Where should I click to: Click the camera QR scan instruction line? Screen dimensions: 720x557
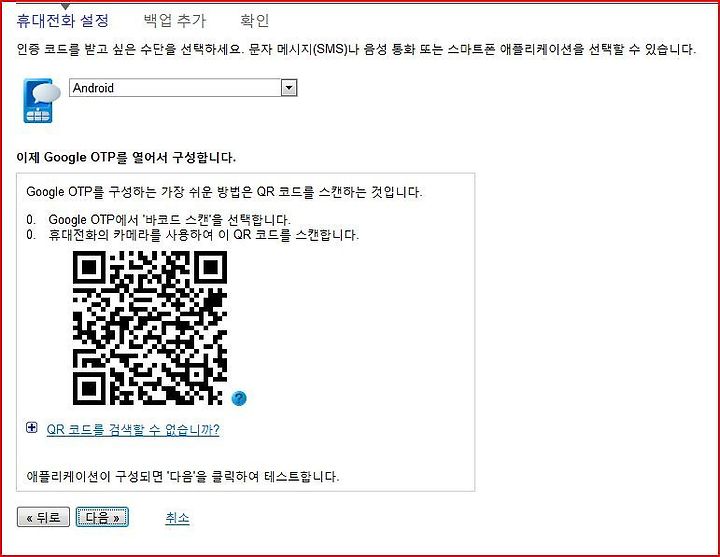(x=192, y=235)
